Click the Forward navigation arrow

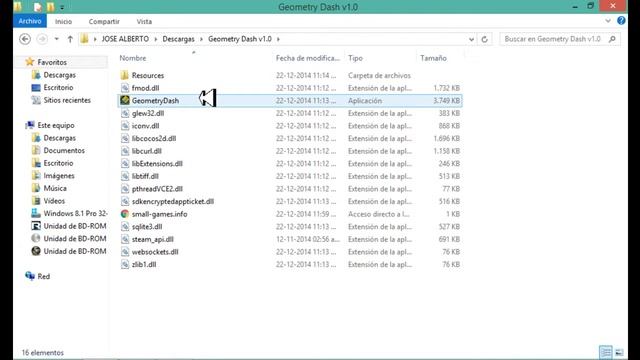click(42, 39)
